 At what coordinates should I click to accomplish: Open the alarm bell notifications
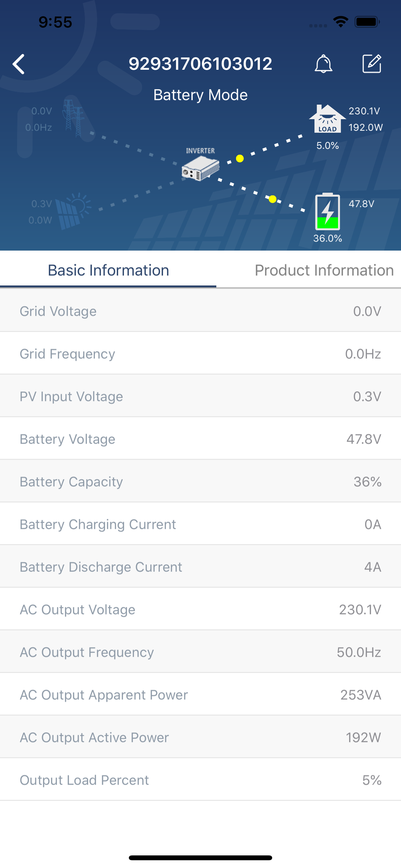click(323, 64)
